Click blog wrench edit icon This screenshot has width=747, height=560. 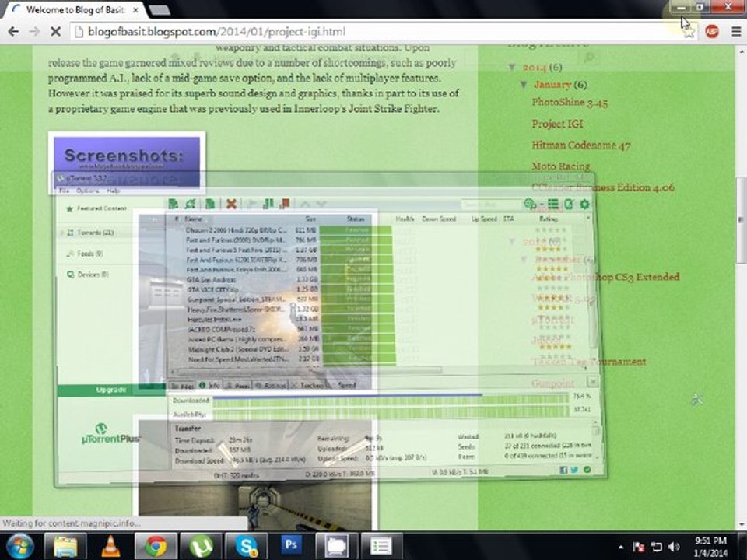point(697,400)
